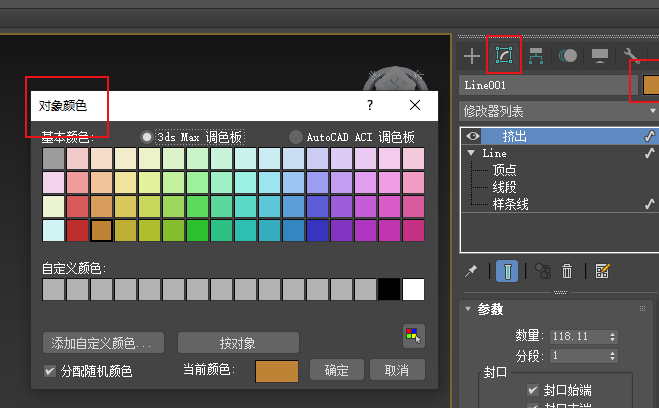
Task: Toggle the Show End Result icon
Action: click(507, 271)
